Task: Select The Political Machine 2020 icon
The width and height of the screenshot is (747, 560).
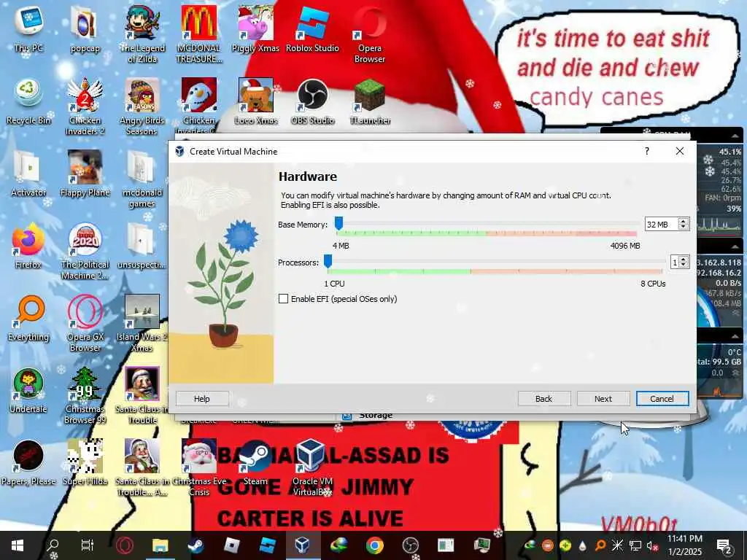Action: click(x=85, y=252)
